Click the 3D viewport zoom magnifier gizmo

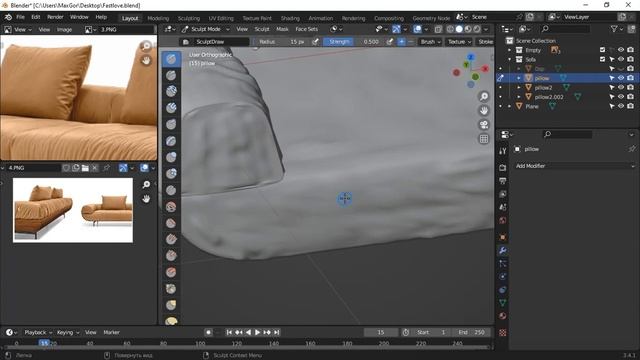(484, 96)
